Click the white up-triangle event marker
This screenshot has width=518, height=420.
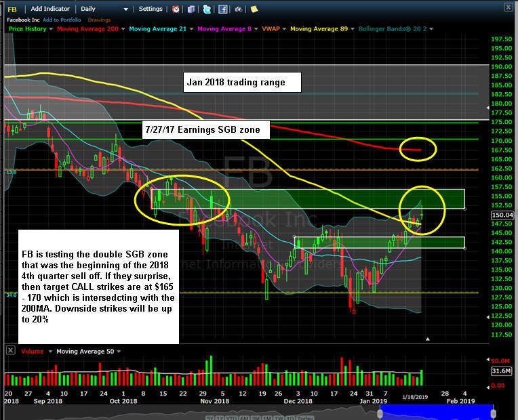427,339
